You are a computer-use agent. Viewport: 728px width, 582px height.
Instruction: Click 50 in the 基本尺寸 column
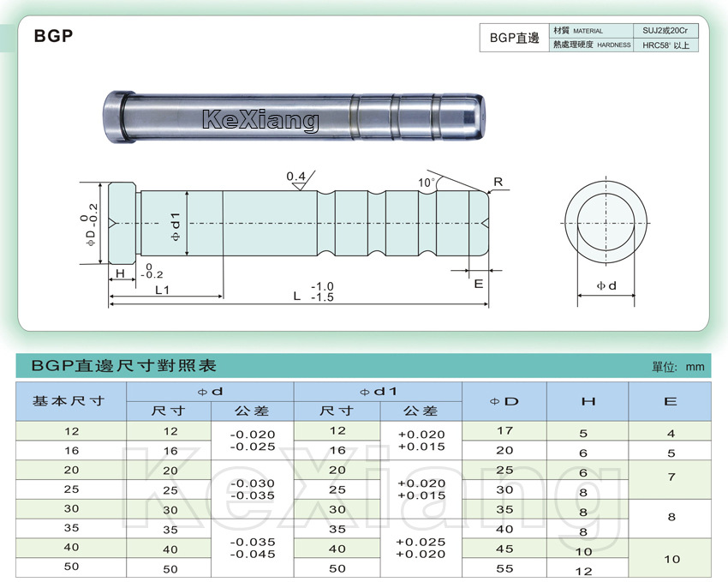71,567
